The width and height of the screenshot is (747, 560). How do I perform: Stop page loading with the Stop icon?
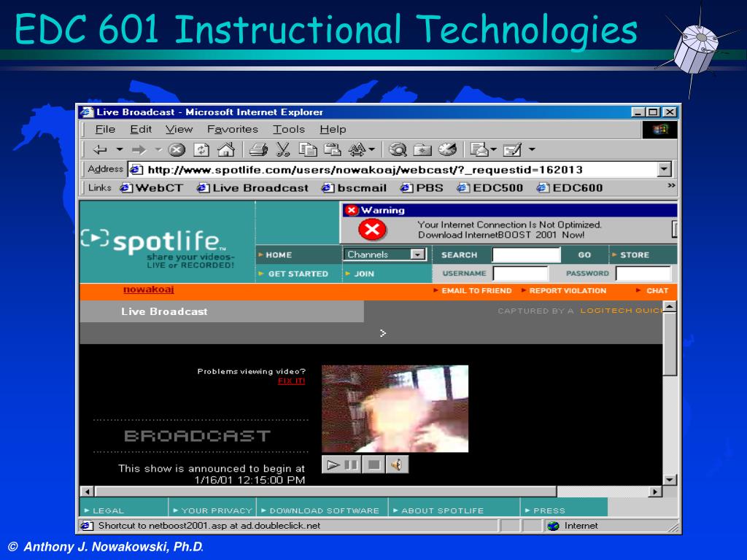point(177,150)
